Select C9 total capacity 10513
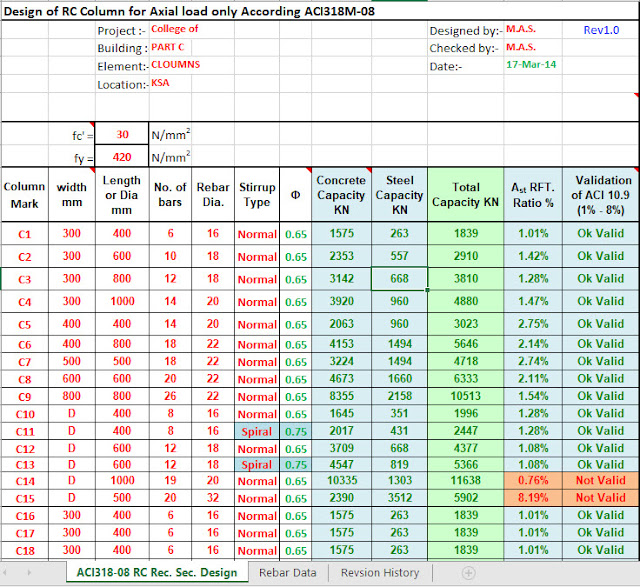Viewport: 640px width, 587px height. (466, 396)
